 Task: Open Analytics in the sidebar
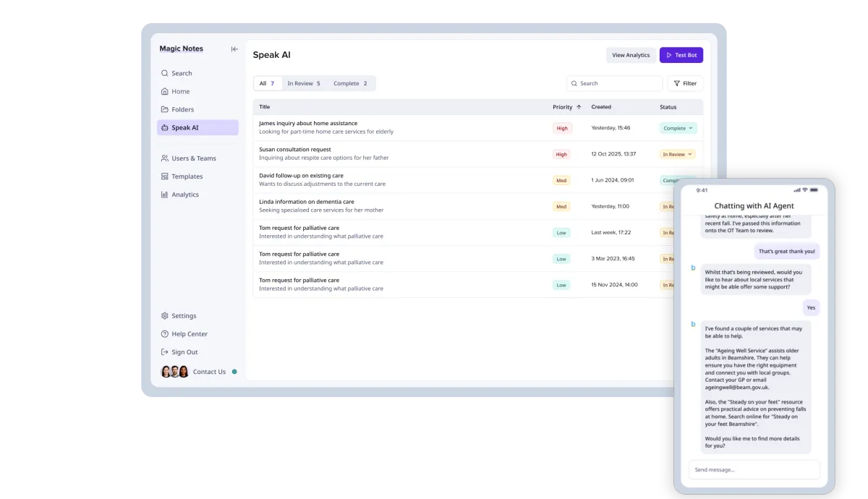point(184,195)
